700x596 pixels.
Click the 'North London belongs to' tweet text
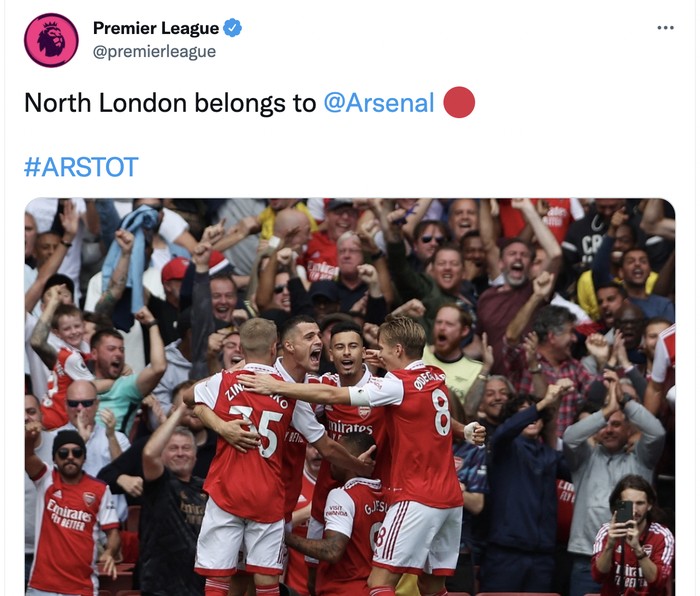170,103
